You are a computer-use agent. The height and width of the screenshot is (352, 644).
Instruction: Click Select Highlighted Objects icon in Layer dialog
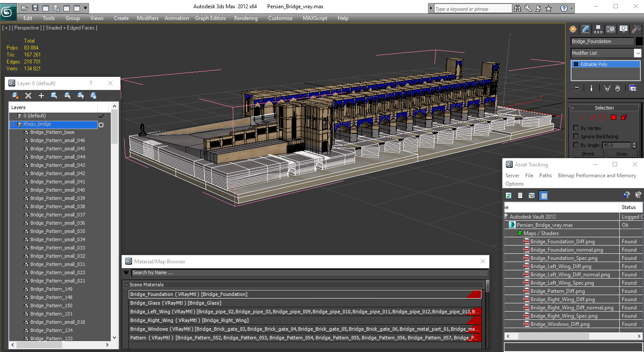54,96
